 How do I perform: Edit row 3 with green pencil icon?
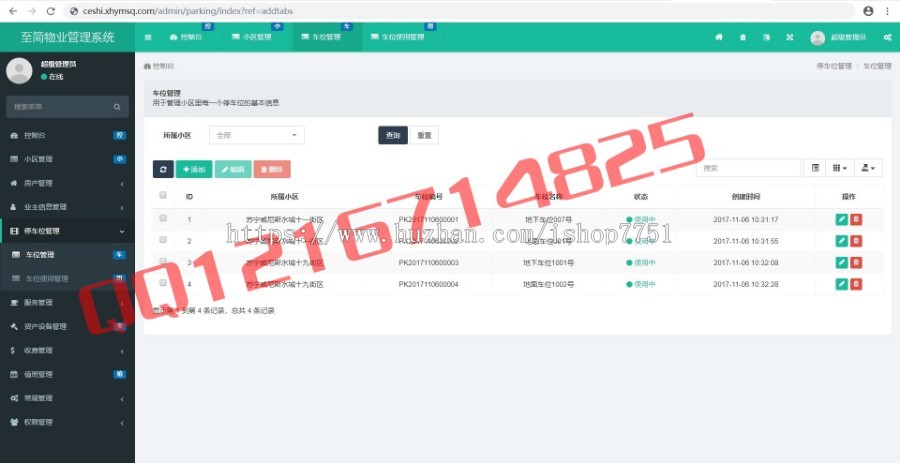[841, 262]
